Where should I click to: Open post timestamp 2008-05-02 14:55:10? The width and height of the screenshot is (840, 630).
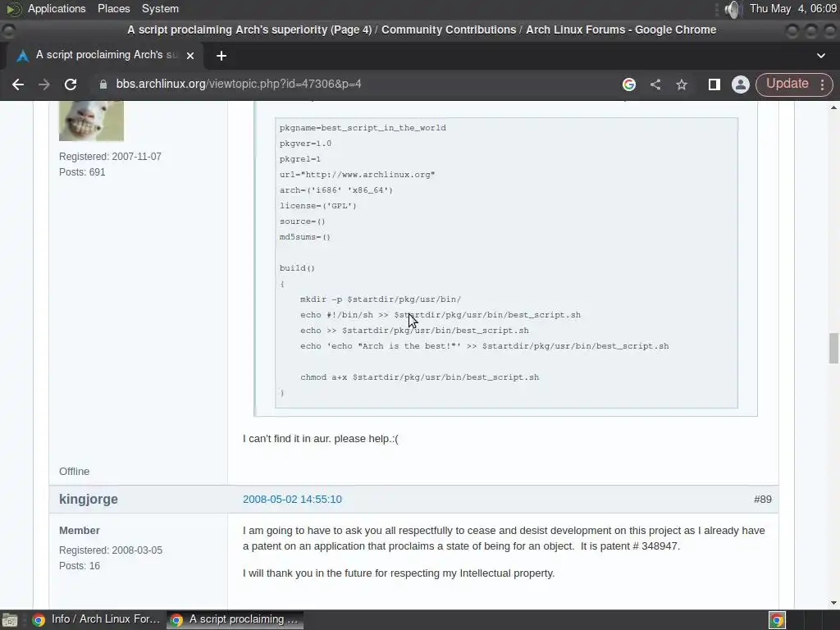(292, 500)
